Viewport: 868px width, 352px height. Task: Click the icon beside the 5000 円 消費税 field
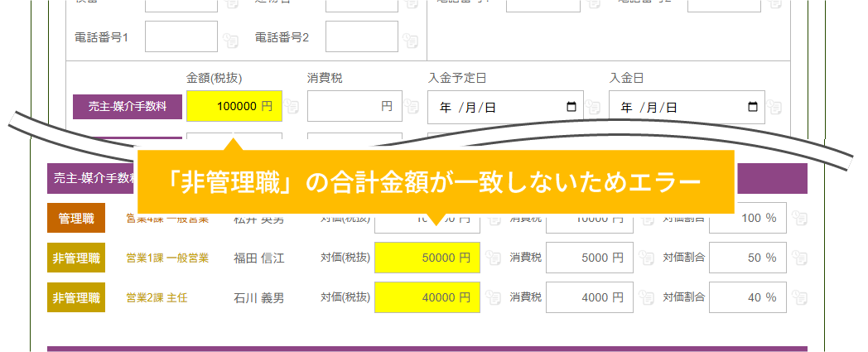point(647,258)
